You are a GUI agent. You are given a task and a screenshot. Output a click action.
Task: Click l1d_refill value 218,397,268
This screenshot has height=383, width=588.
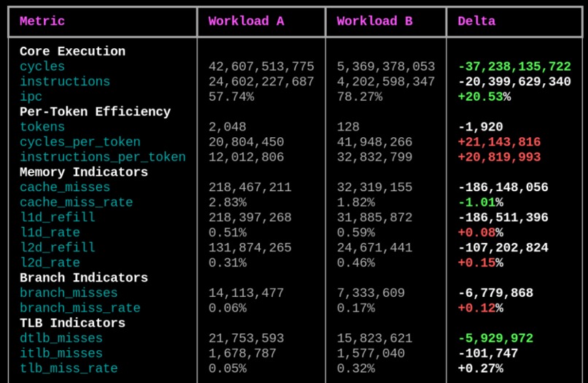249,217
